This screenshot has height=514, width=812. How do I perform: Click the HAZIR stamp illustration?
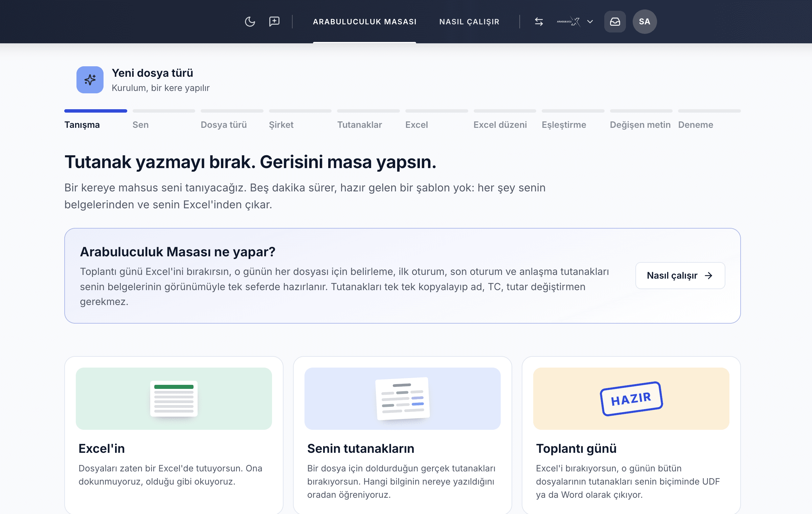pyautogui.click(x=631, y=399)
